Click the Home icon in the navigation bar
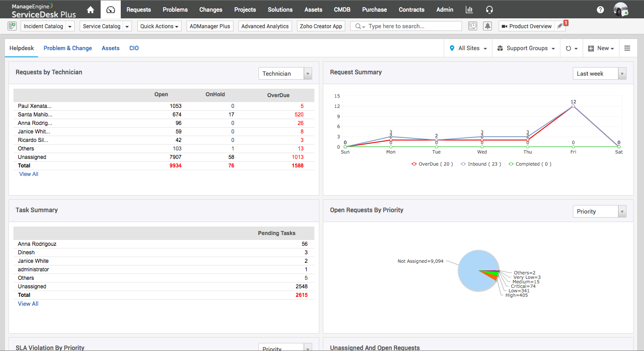Viewport: 644px width, 351px height. point(89,9)
